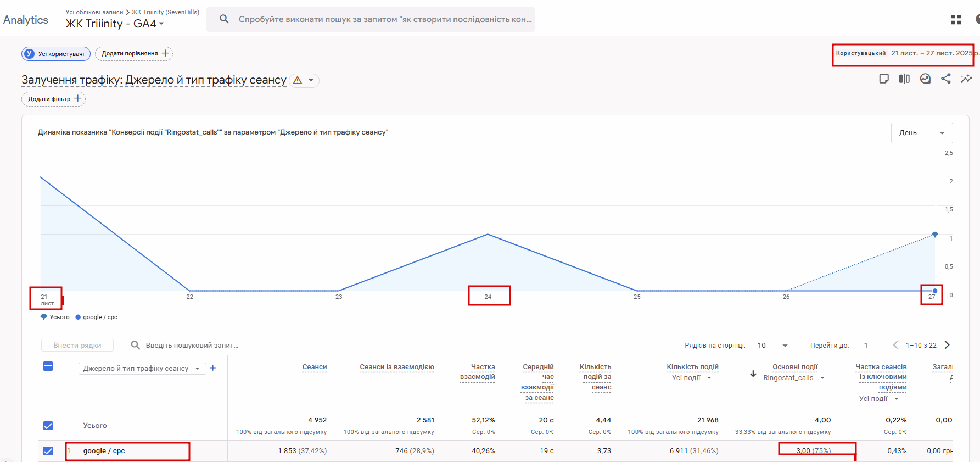The width and height of the screenshot is (980, 462).
Task: Sort by Сеанси із взаємодією column header
Action: tap(397, 367)
